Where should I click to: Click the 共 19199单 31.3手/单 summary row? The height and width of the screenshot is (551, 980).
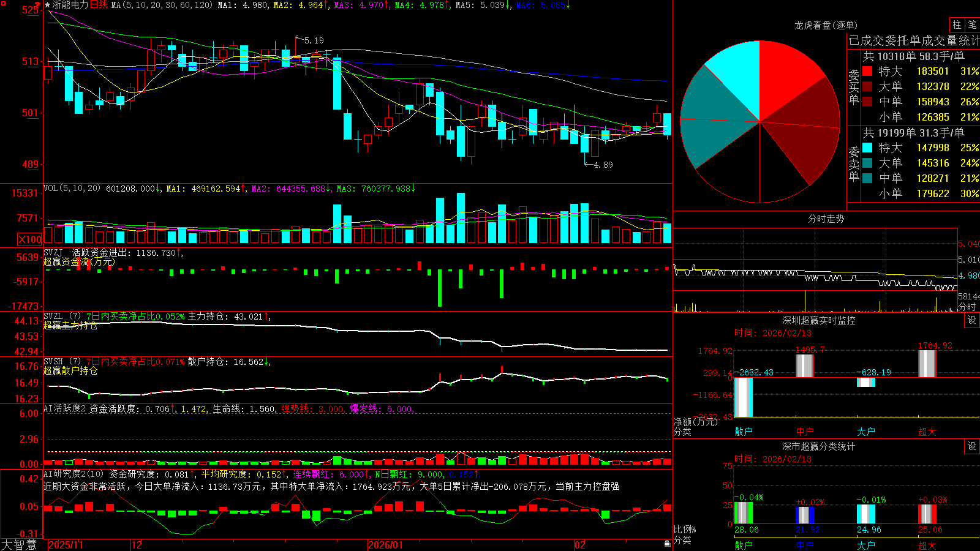pyautogui.click(x=914, y=133)
